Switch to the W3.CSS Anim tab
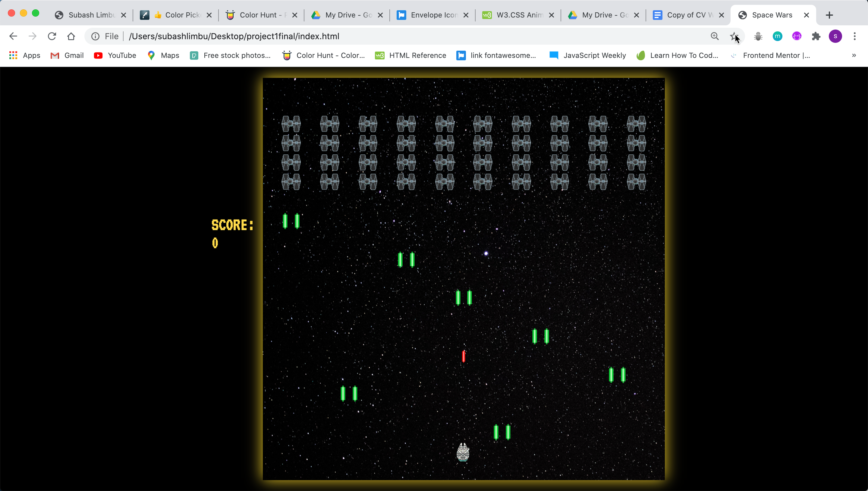This screenshot has width=868, height=491. (519, 15)
